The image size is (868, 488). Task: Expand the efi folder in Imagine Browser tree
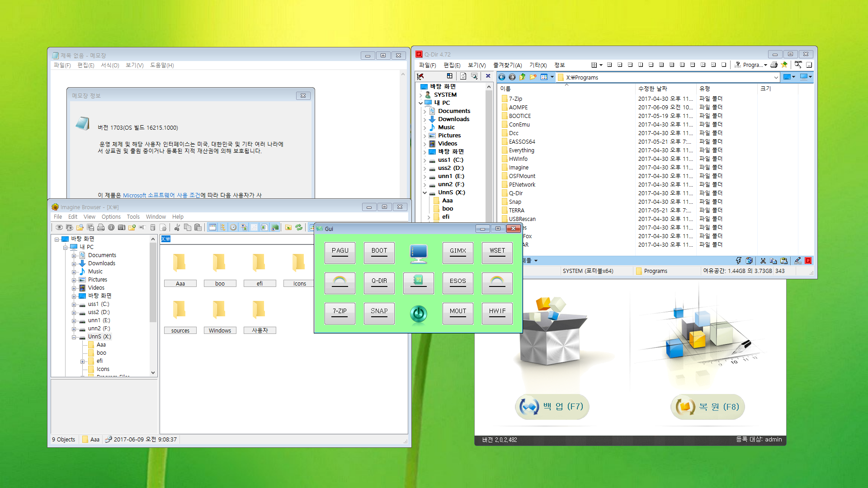(82, 361)
